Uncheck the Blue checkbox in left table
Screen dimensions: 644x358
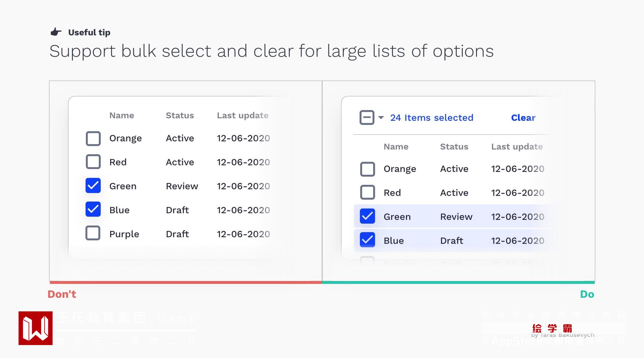point(93,209)
